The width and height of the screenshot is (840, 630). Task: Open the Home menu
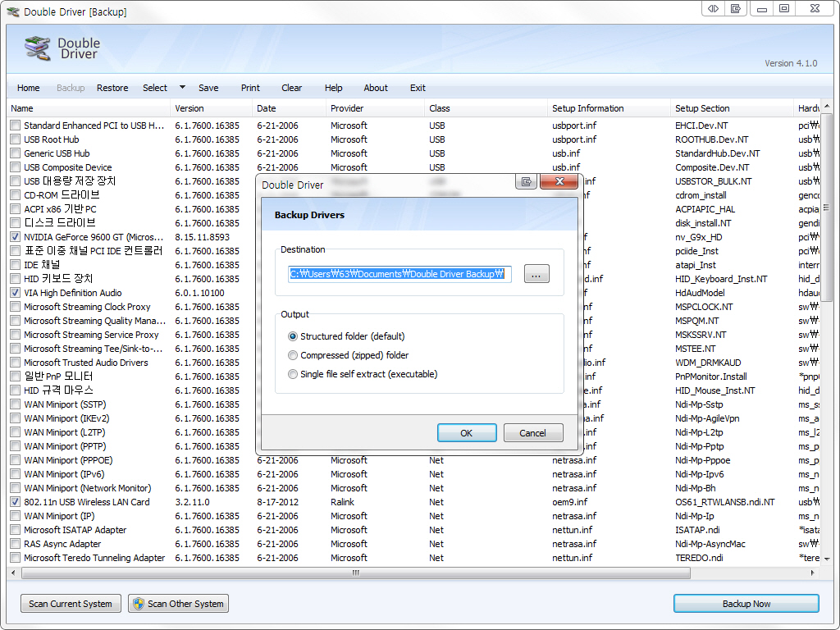[29, 88]
